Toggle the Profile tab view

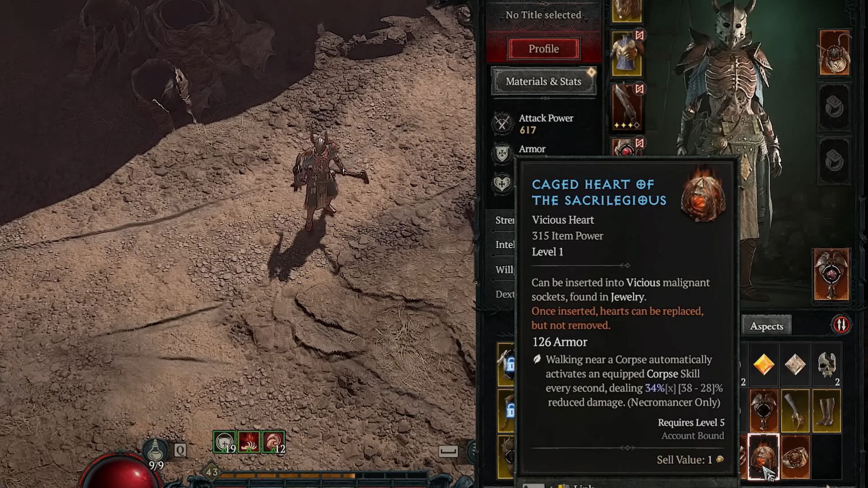coord(542,48)
